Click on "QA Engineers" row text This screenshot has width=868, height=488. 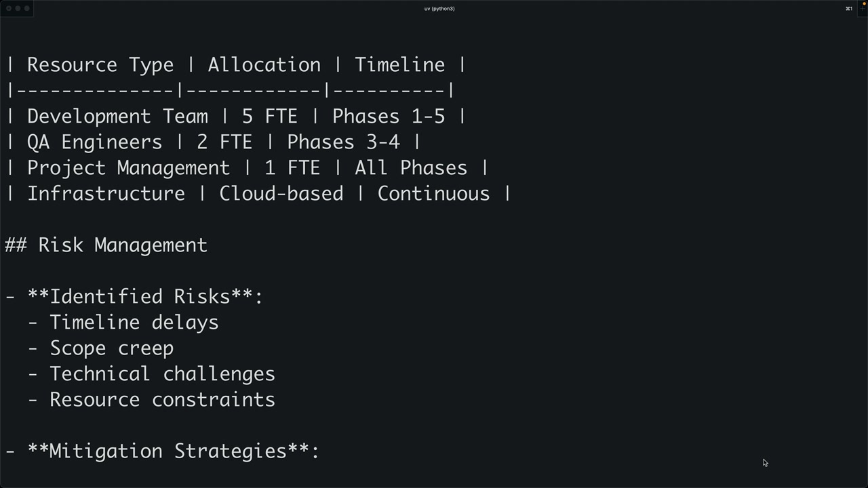tap(94, 142)
